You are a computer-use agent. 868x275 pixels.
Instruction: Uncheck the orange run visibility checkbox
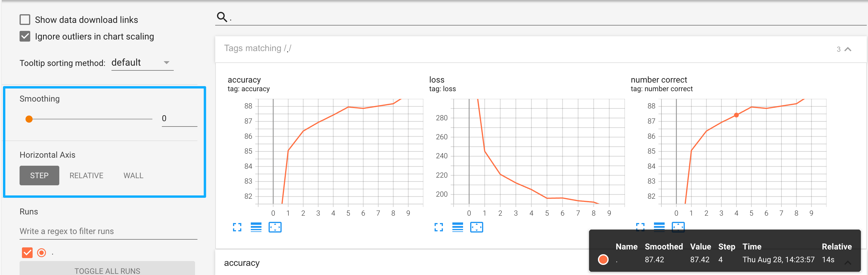click(27, 252)
